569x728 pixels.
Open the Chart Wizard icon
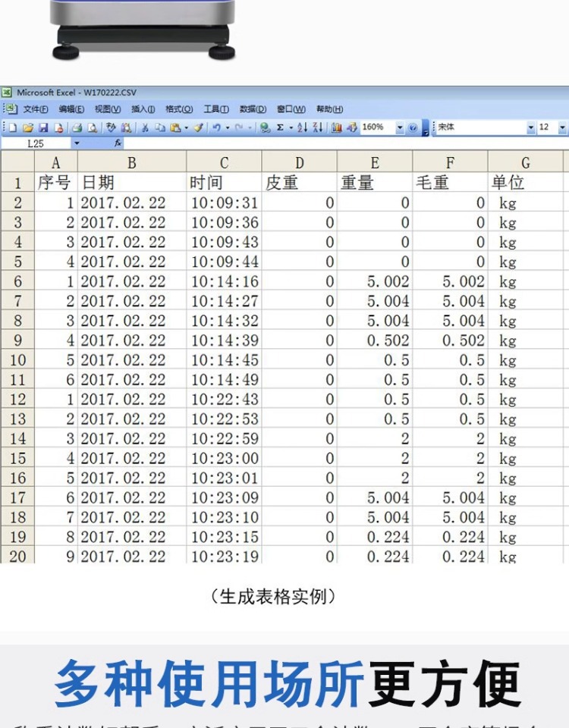(336, 127)
